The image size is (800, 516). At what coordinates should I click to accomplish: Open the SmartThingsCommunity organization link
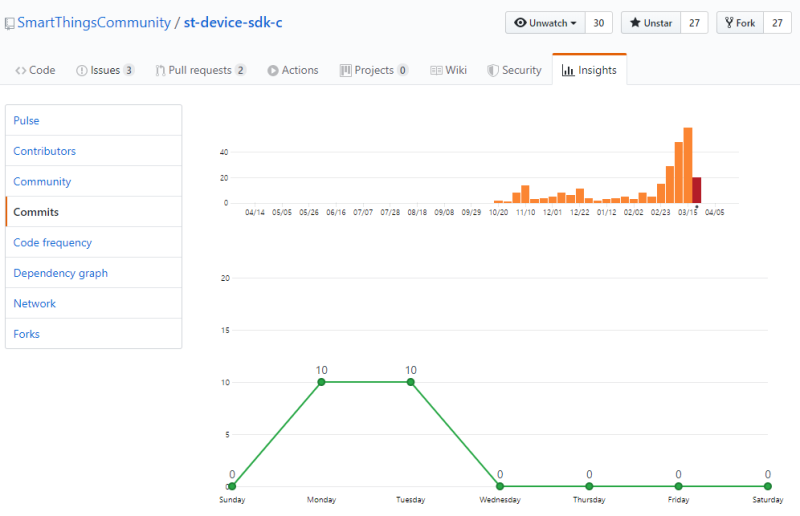(94, 23)
